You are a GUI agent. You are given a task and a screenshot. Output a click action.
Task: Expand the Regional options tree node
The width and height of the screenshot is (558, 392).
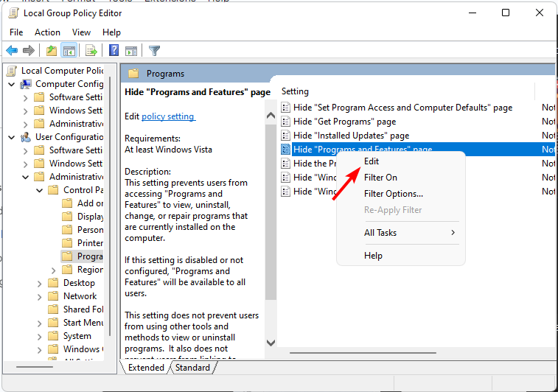pos(53,270)
